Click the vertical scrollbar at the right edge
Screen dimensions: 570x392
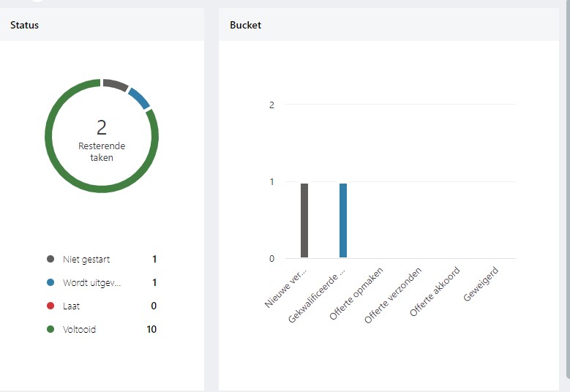(x=568, y=189)
